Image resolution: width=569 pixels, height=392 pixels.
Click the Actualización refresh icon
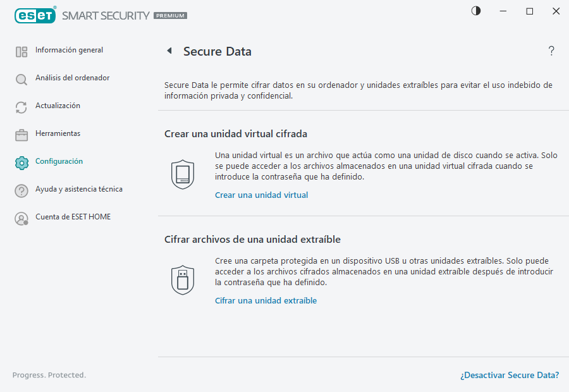(x=21, y=106)
